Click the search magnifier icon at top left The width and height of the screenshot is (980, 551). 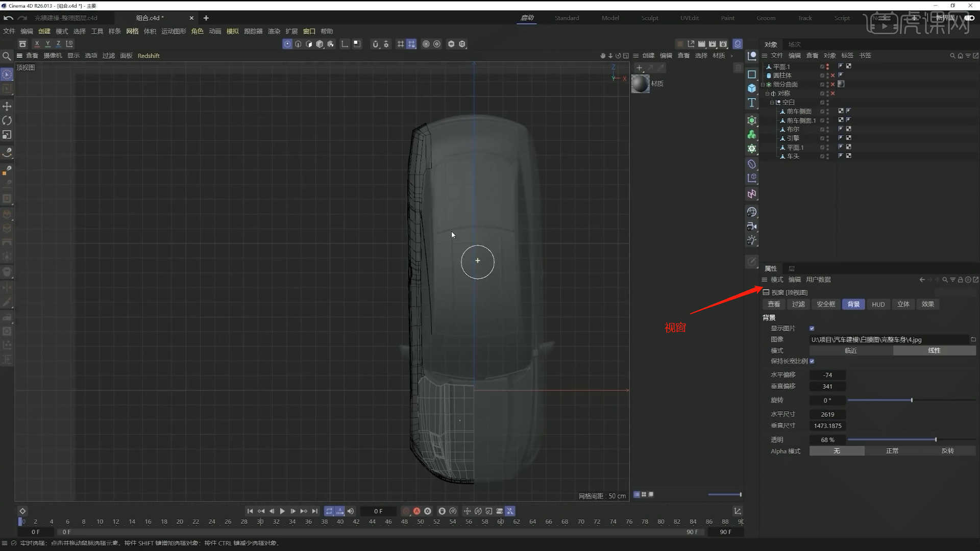click(x=7, y=56)
